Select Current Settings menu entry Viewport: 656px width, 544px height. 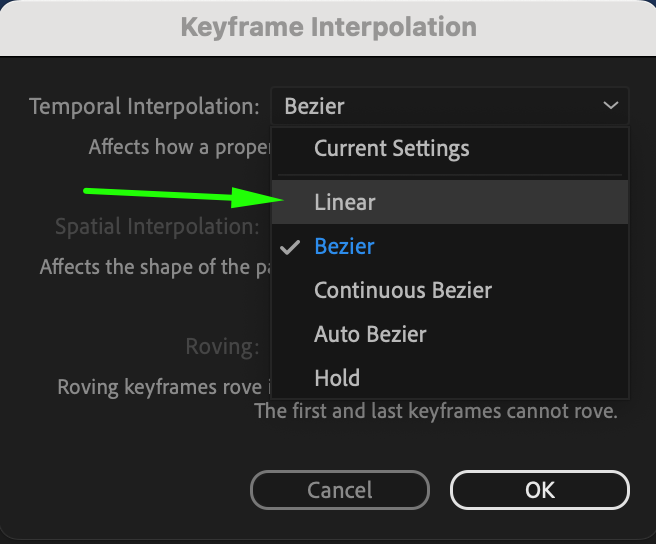point(391,149)
